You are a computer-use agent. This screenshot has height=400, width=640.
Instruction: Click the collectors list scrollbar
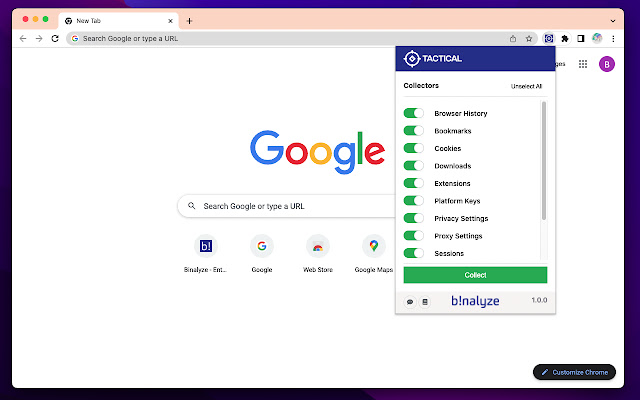544,161
